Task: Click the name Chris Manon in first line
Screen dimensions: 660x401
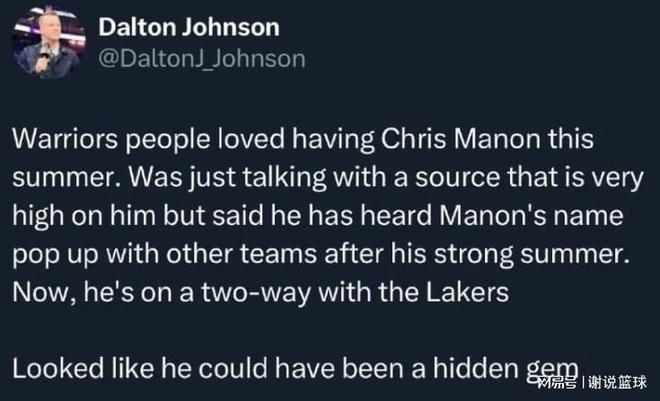Action: [460, 138]
